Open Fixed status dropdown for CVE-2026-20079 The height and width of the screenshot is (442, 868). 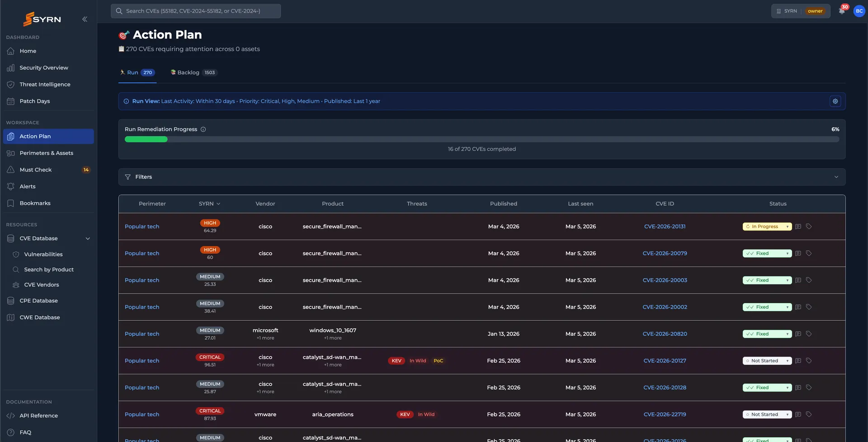pyautogui.click(x=767, y=253)
